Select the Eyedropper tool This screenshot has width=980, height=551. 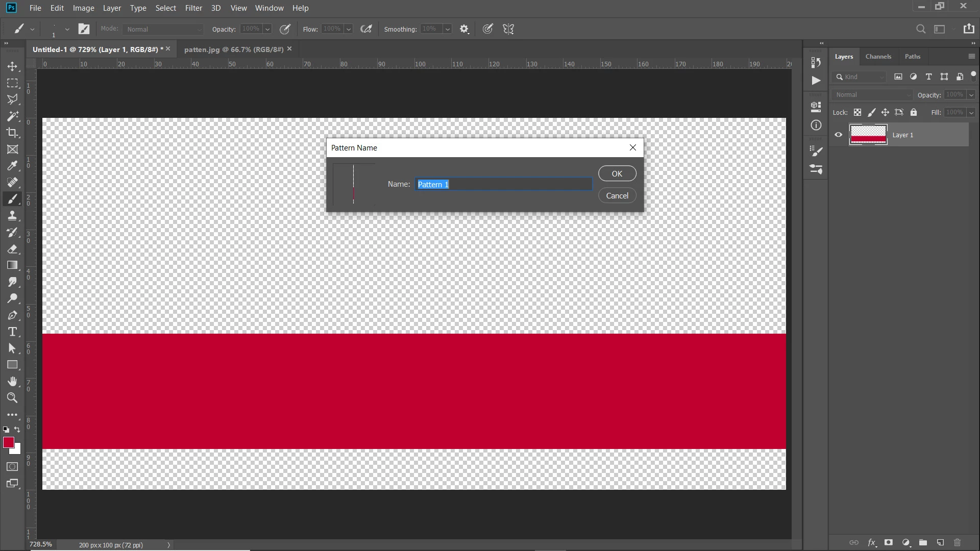pyautogui.click(x=12, y=166)
